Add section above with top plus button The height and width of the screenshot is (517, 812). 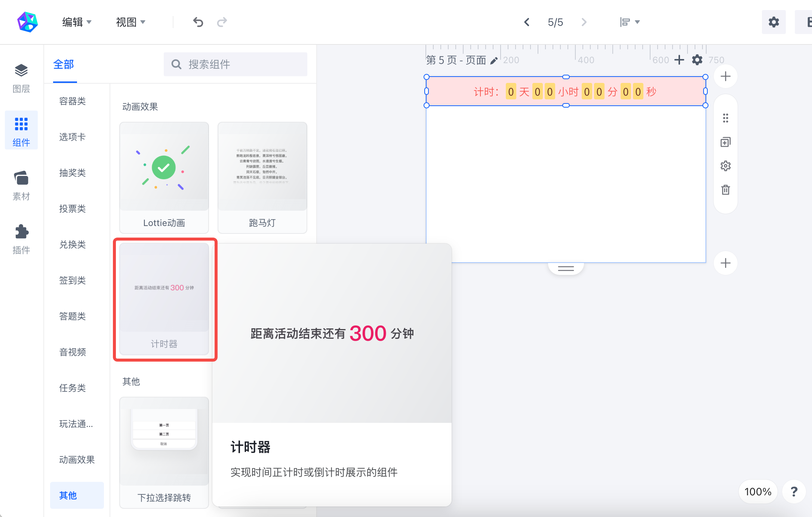pyautogui.click(x=726, y=77)
